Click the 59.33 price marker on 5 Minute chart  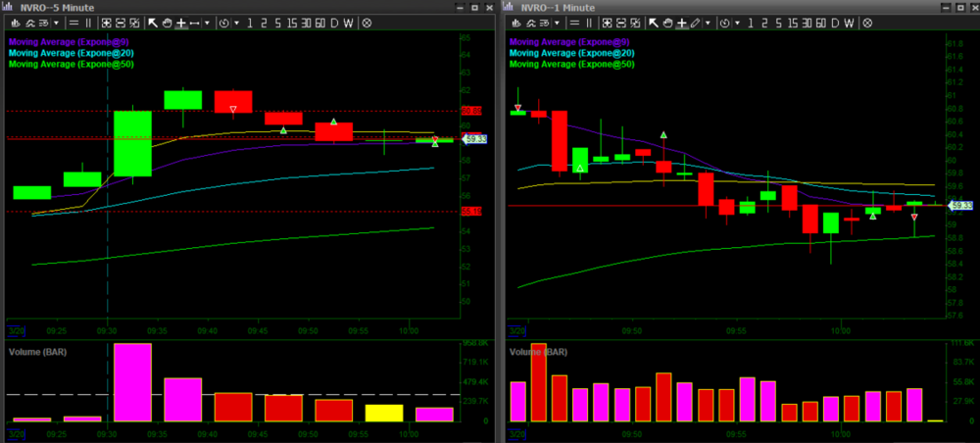(x=475, y=140)
